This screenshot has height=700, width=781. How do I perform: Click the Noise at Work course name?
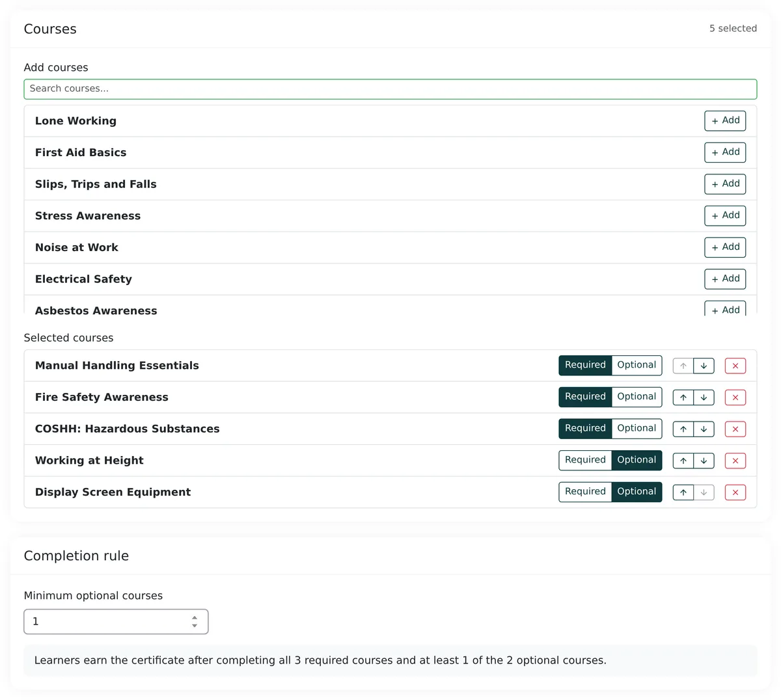pyautogui.click(x=77, y=248)
